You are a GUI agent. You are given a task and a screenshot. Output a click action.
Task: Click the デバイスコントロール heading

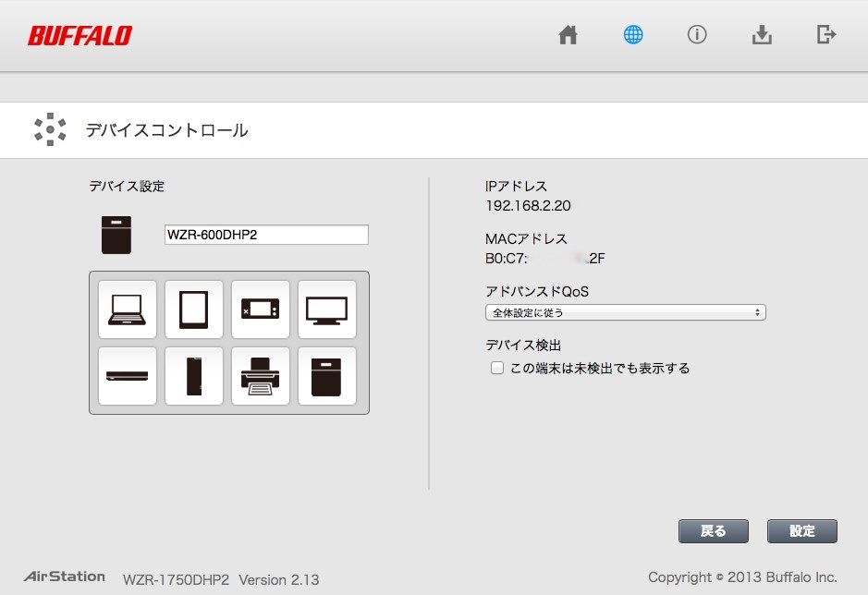coord(166,130)
